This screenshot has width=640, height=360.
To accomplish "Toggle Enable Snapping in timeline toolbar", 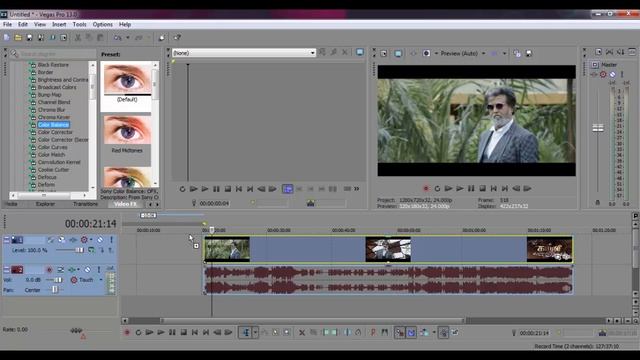I will point(400,333).
